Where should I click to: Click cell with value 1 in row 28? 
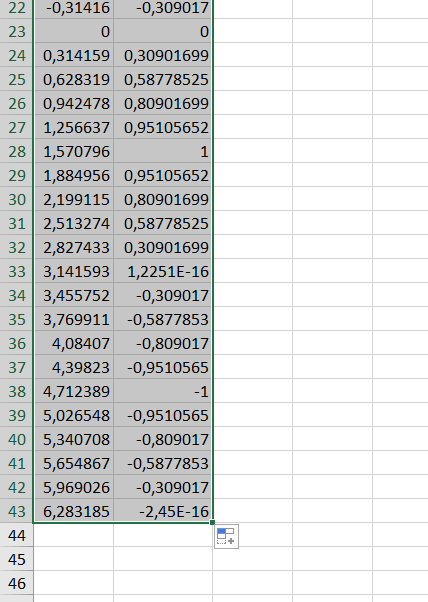pyautogui.click(x=163, y=151)
